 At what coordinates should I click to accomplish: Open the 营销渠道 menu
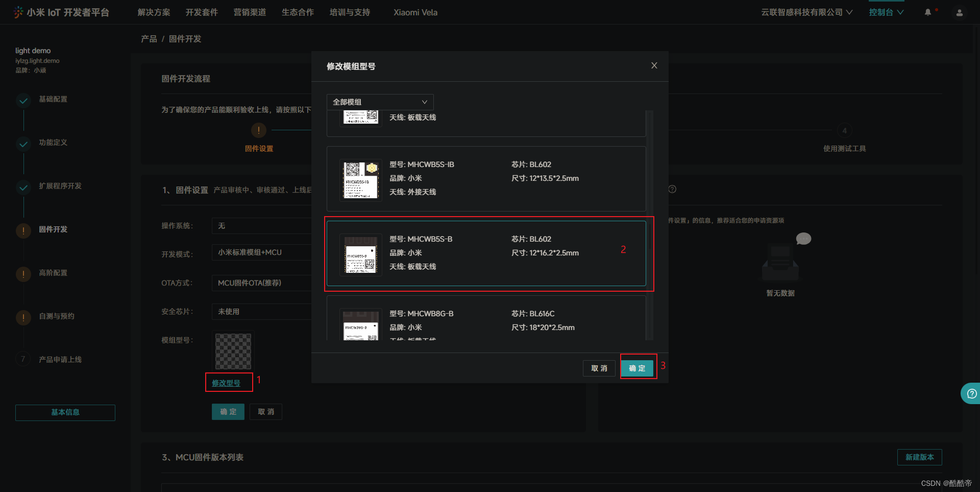(x=250, y=12)
